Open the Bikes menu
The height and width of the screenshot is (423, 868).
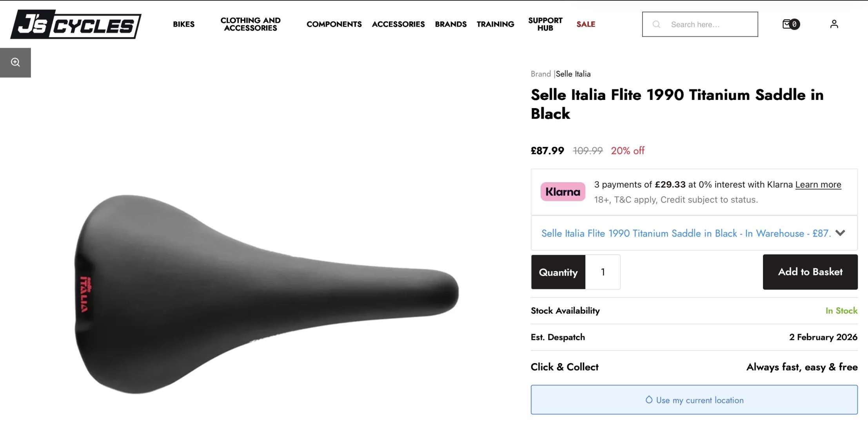(x=183, y=24)
